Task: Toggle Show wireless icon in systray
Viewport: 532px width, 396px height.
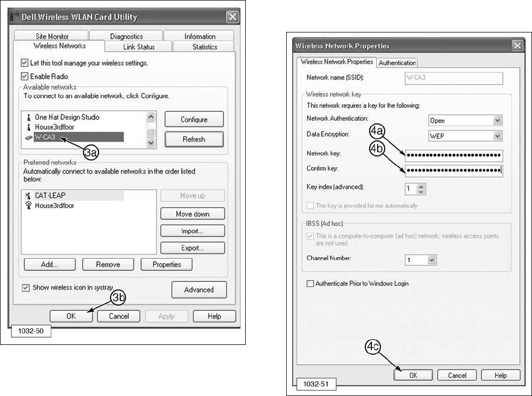Action: pyautogui.click(x=26, y=288)
